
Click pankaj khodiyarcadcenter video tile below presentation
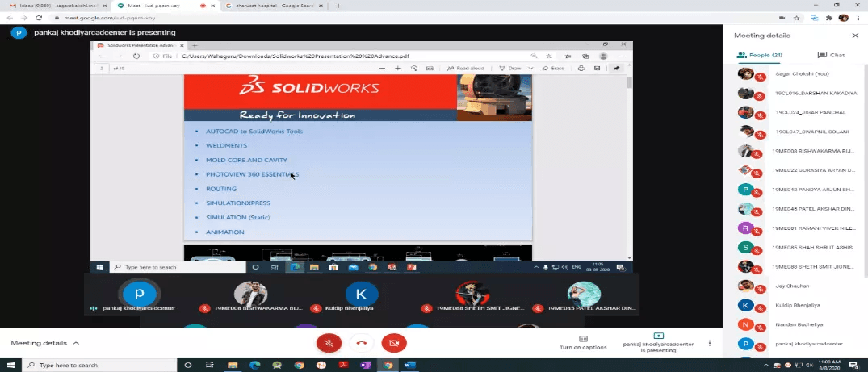pos(140,295)
